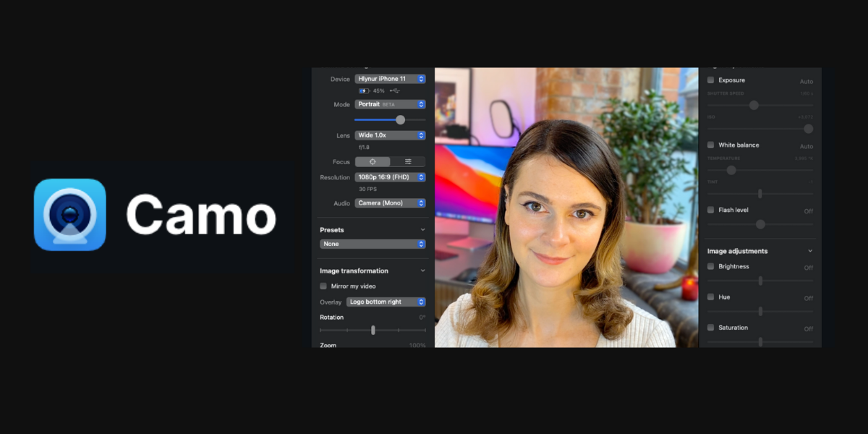
Task: Click the Camo app logo icon
Action: pos(70,215)
